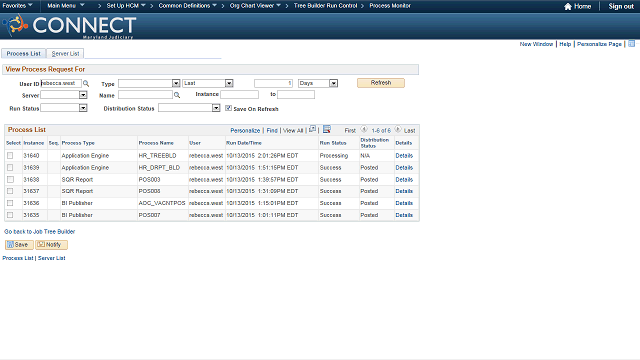Open the Type dropdown

149,83
